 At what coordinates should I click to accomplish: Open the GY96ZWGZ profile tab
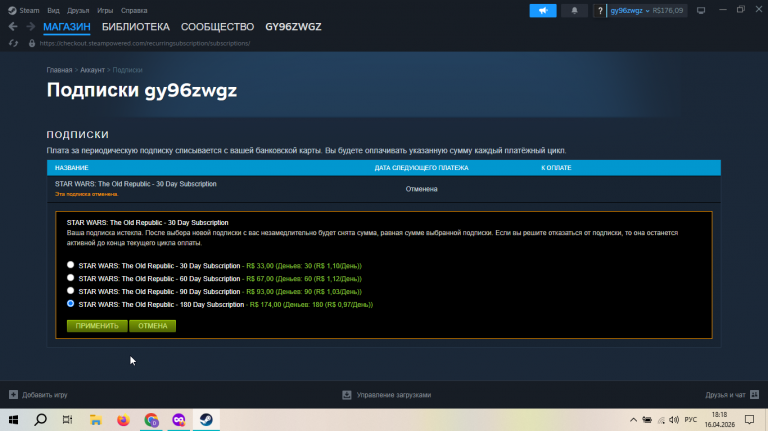click(293, 27)
